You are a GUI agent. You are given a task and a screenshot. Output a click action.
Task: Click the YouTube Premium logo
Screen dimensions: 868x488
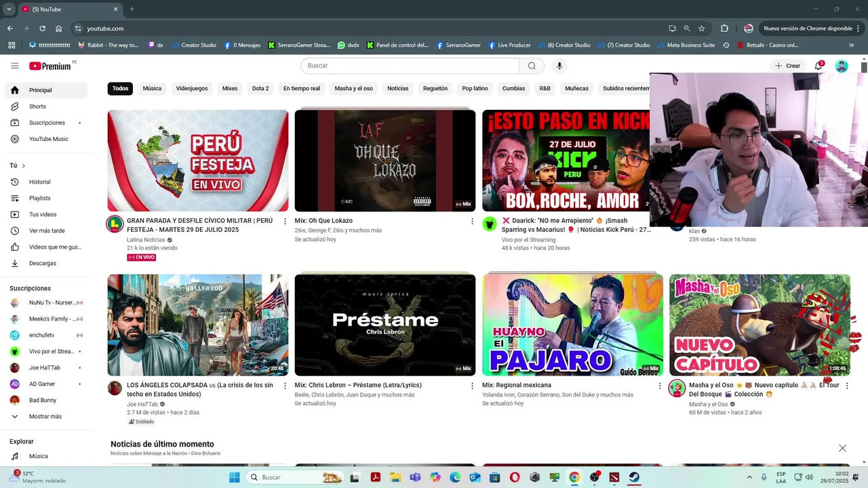[50, 66]
